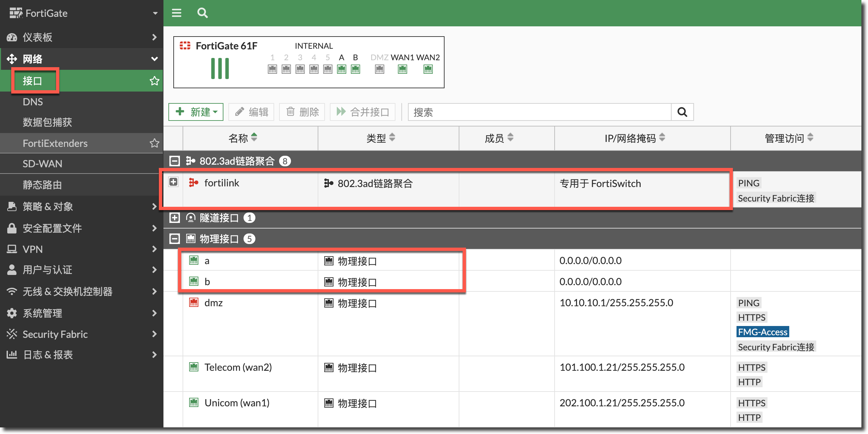Screen dimensions: 868x434
Task: Open the SD-WAN menu item
Action: pyautogui.click(x=43, y=164)
